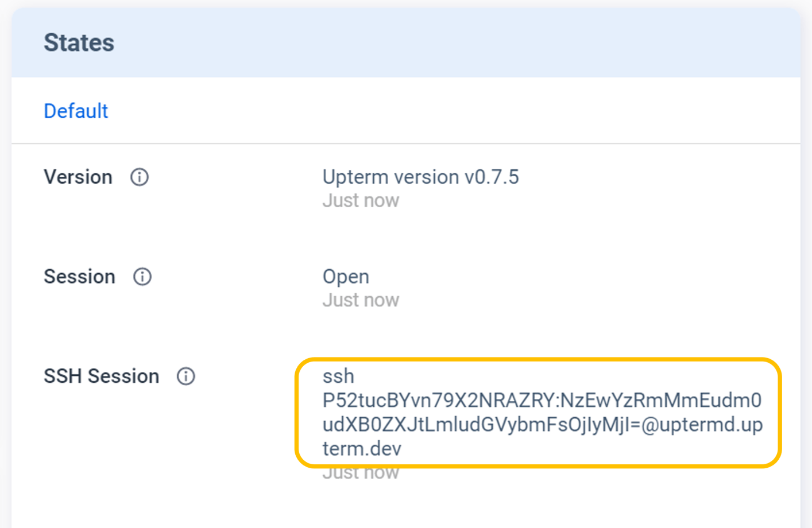Open the Default state link
The width and height of the screenshot is (812, 528).
[75, 111]
